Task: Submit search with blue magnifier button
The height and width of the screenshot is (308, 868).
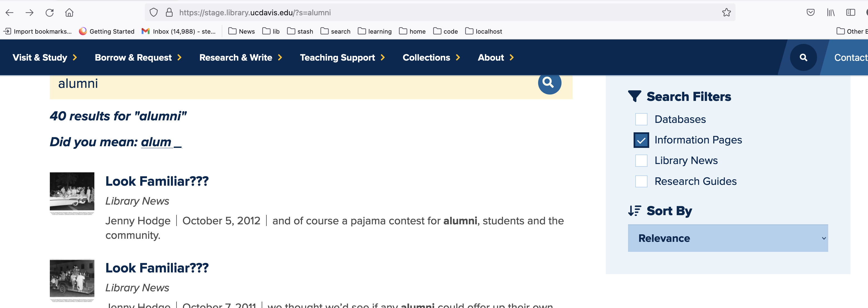Action: (549, 83)
